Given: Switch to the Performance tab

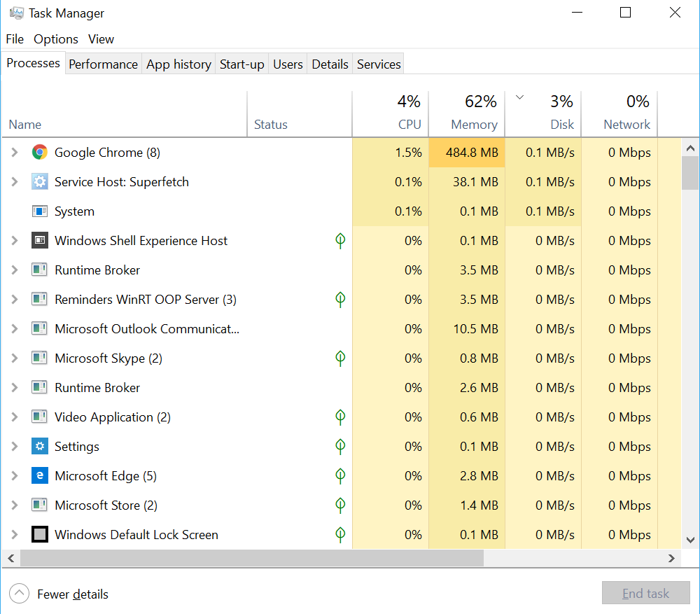Looking at the screenshot, I should pyautogui.click(x=103, y=63).
